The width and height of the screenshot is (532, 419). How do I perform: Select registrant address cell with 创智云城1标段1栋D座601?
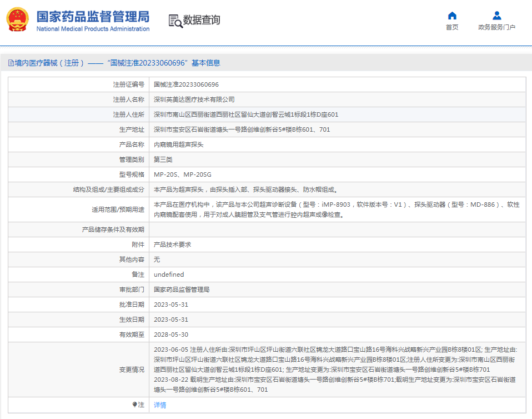click(x=246, y=114)
